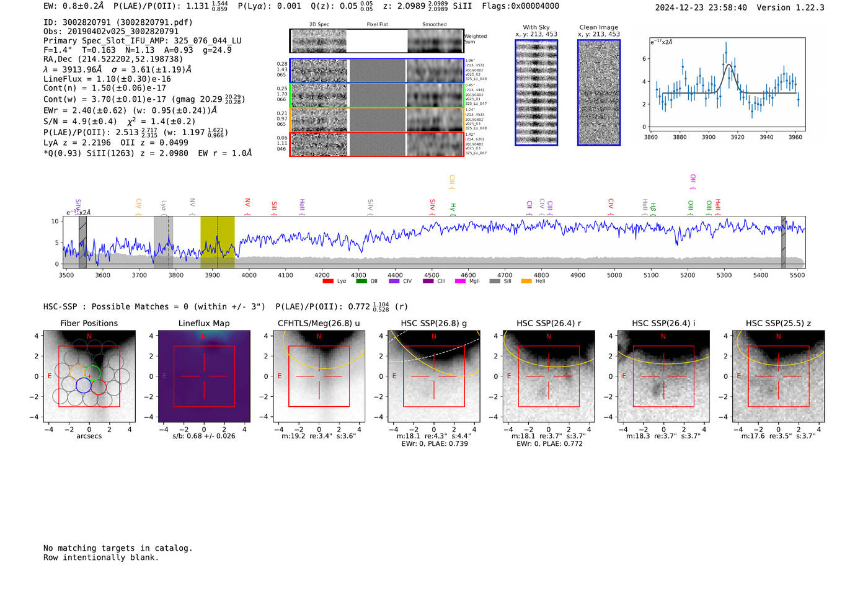This screenshot has width=868, height=591.
Task: Select the CIV legend swatch
Action: (394, 281)
